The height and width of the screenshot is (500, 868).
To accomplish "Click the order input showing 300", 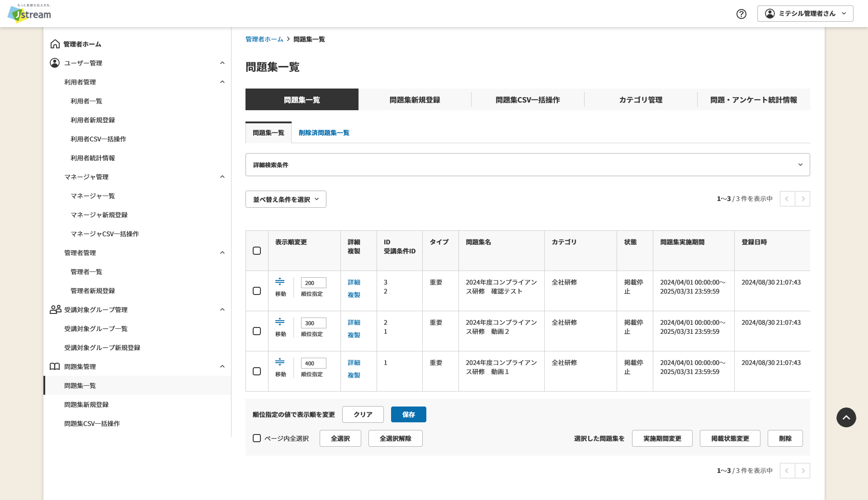I will [x=314, y=323].
